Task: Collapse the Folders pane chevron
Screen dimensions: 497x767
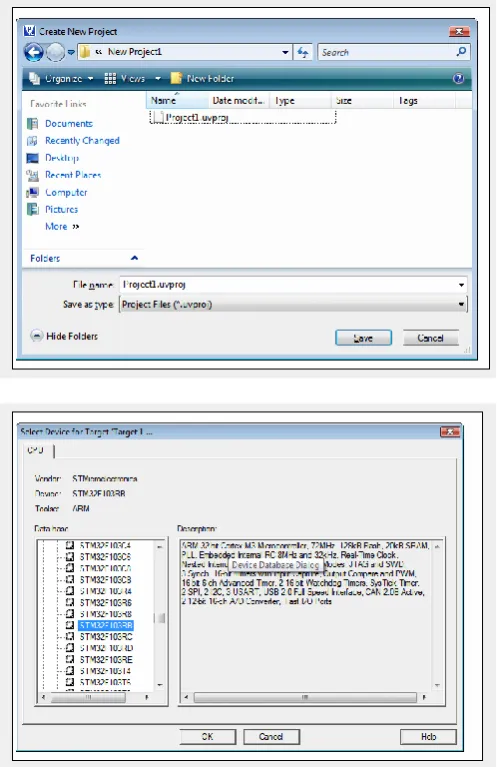Action: (x=135, y=258)
